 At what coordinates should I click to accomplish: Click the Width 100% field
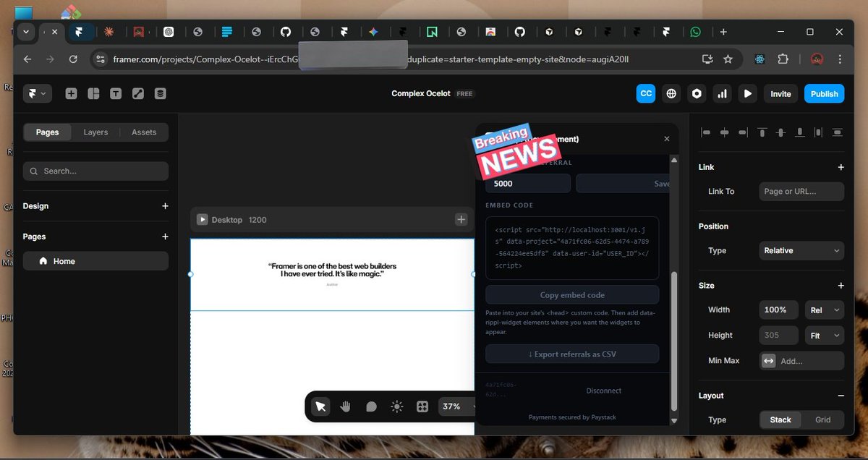point(779,310)
